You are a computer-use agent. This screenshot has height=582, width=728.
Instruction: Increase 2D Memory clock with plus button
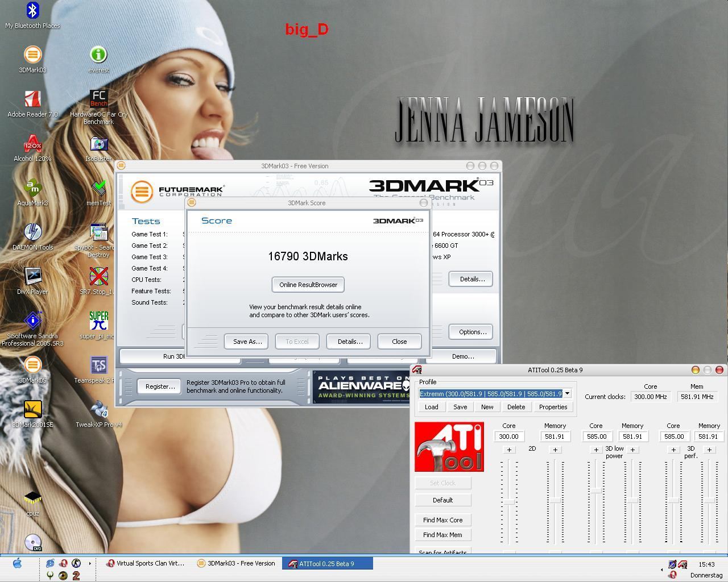click(555, 450)
